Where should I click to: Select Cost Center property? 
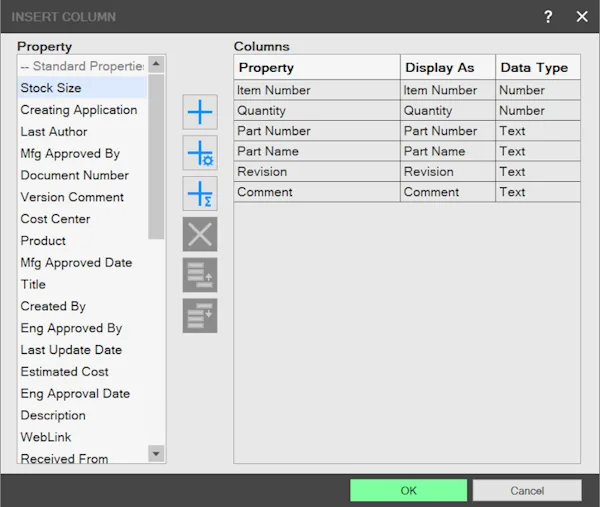(82, 219)
